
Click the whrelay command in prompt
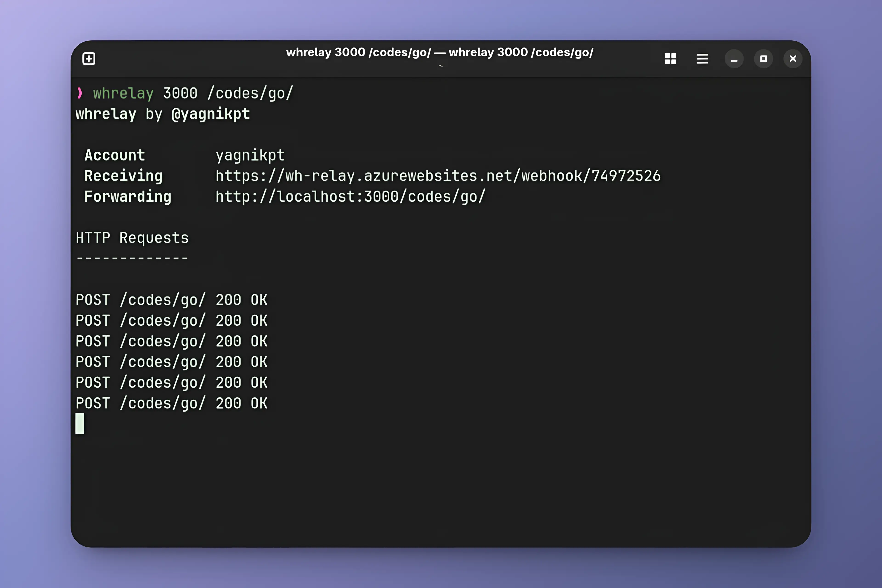click(x=123, y=93)
